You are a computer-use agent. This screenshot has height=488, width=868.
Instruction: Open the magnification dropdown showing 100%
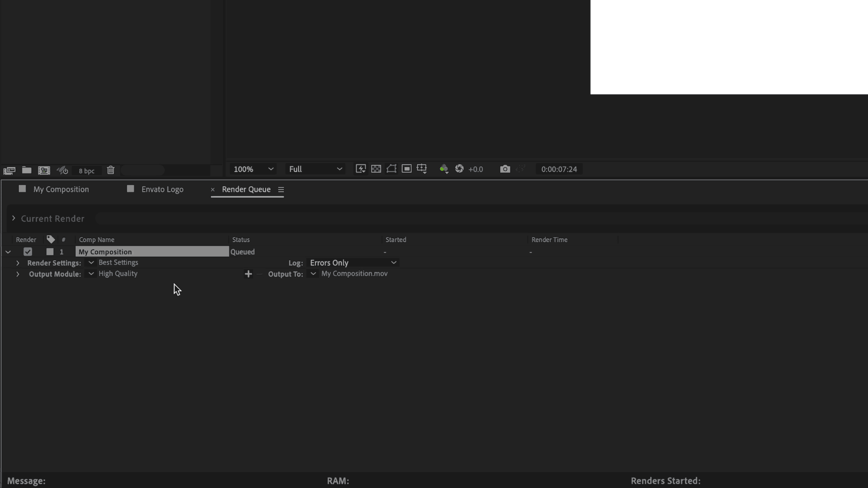253,169
